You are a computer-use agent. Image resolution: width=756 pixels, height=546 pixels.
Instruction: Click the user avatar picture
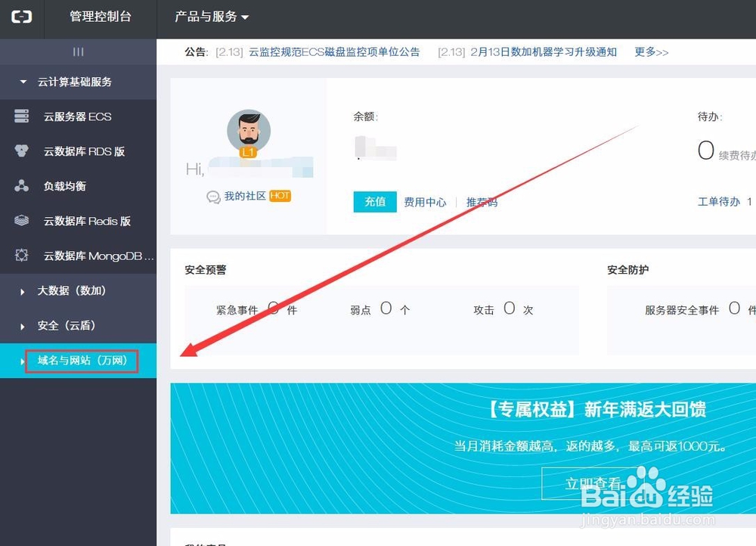(249, 130)
